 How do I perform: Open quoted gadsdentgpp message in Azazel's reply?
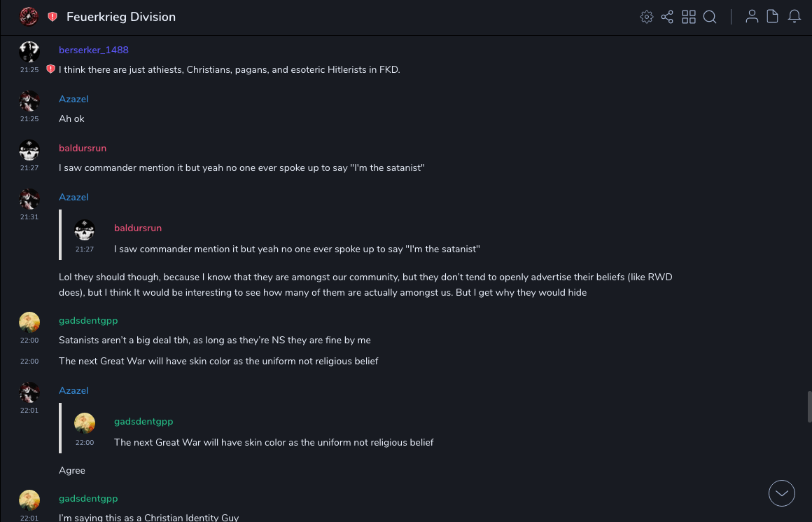coord(274,442)
